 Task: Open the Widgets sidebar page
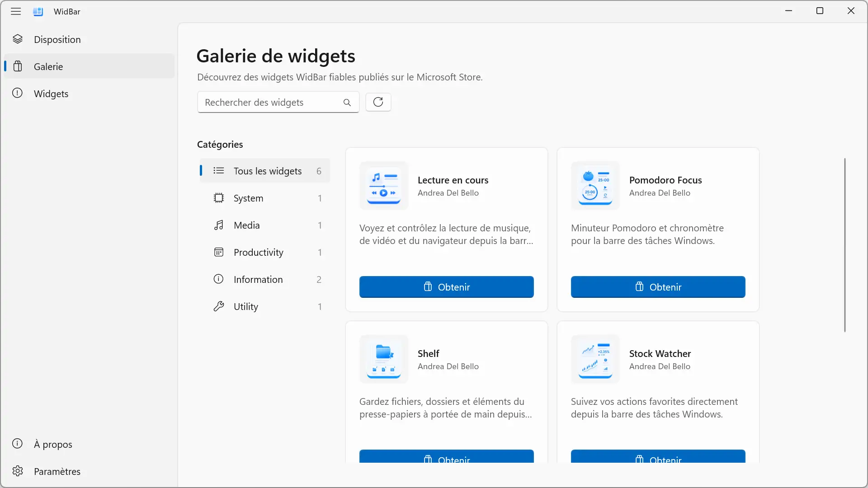90,94
